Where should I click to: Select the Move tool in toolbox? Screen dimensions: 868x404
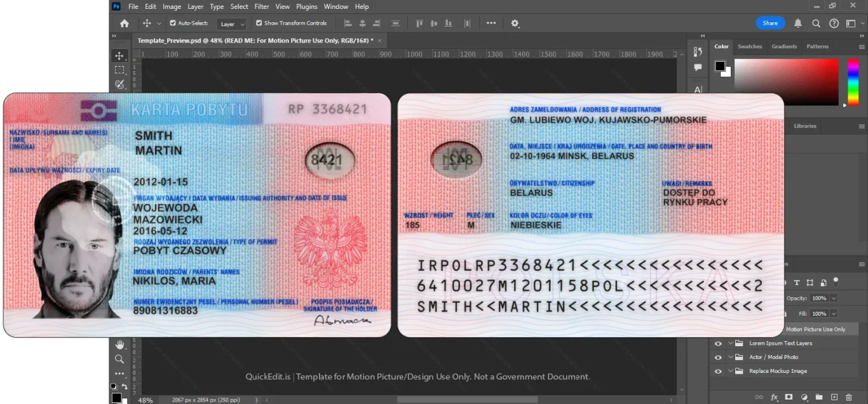119,56
